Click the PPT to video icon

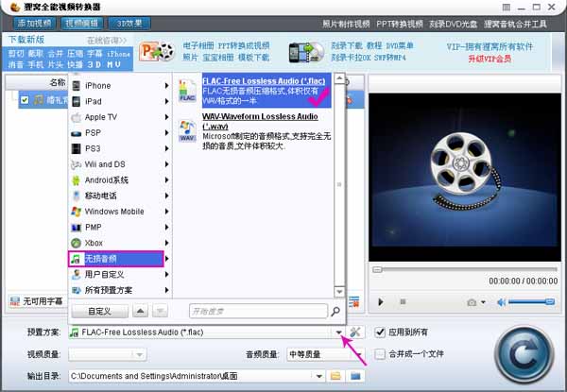tap(157, 52)
